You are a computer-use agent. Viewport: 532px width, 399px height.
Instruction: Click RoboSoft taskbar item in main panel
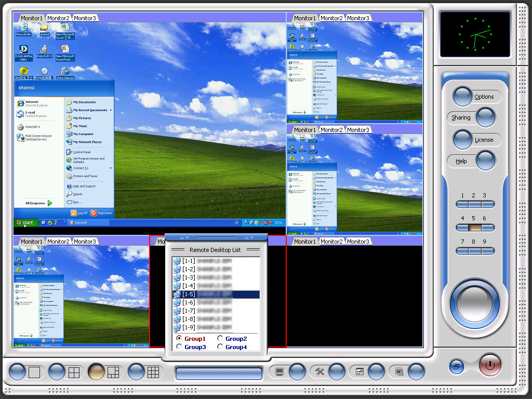(89, 222)
